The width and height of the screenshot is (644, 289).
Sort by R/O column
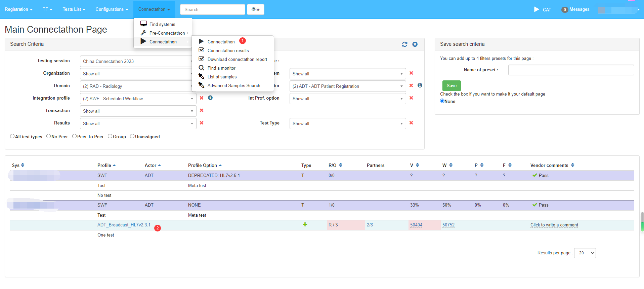341,165
